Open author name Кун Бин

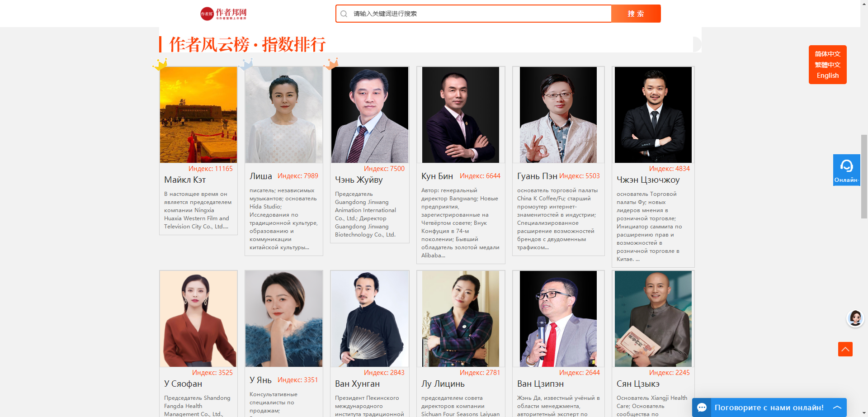437,176
